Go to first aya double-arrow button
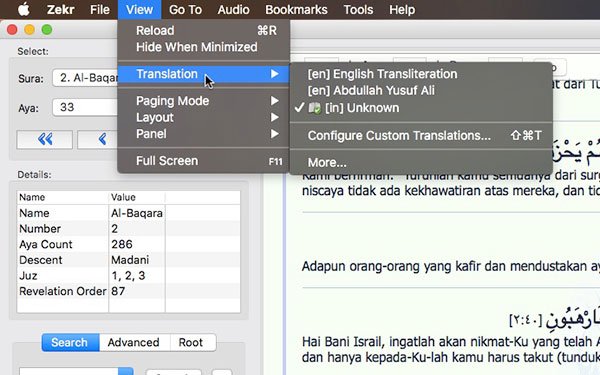Viewport: 600px width, 375px height. pyautogui.click(x=45, y=139)
